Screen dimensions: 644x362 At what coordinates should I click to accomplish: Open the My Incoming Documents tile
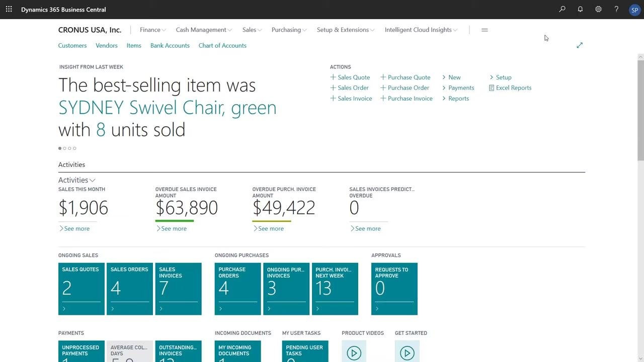coord(238,351)
